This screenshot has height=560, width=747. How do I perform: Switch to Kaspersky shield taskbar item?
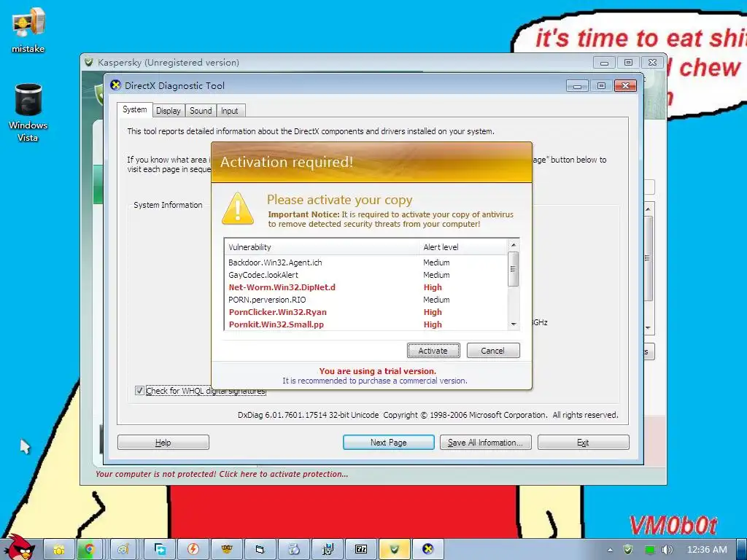[x=395, y=550]
